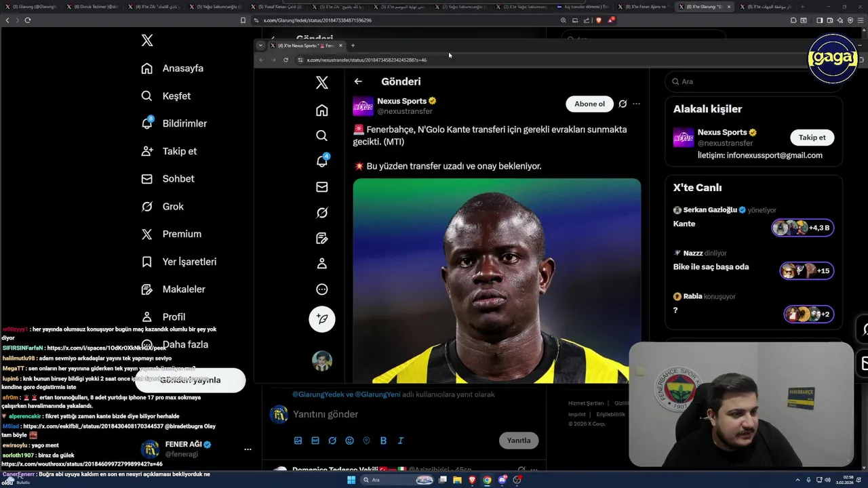Click the white compose post button
This screenshot has width=868, height=488.
(322, 319)
